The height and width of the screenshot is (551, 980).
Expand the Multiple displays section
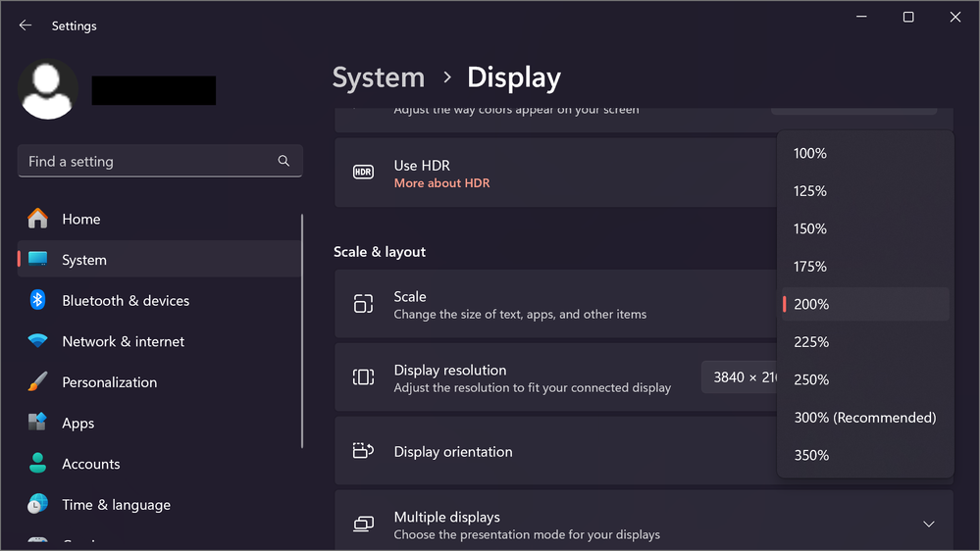(x=928, y=525)
